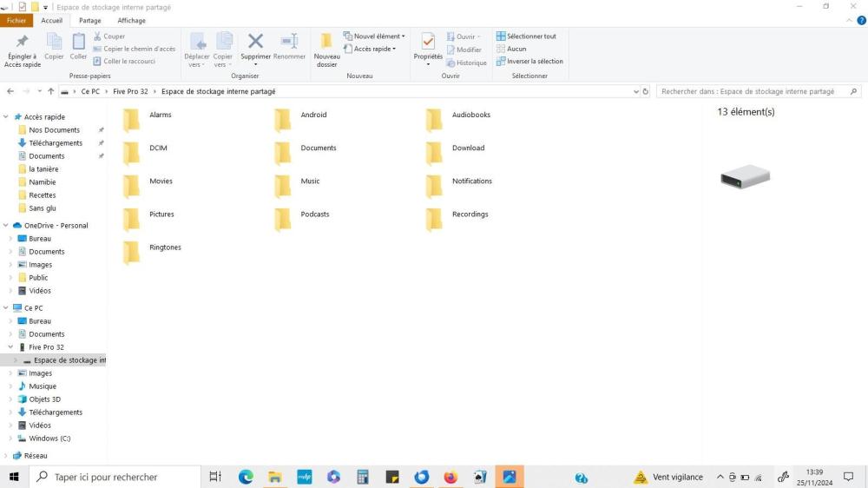
Task: Click the taskbar search box
Action: pos(115,477)
